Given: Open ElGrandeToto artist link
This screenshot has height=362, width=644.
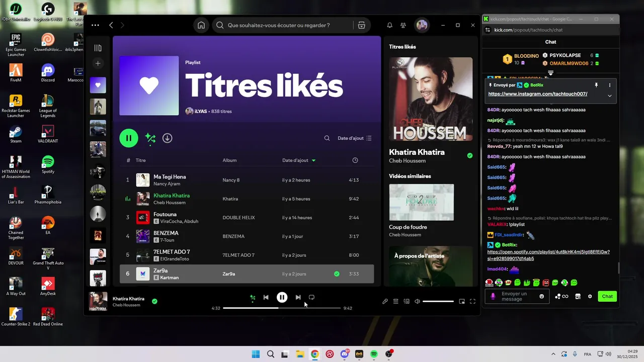Looking at the screenshot, I should point(175,259).
